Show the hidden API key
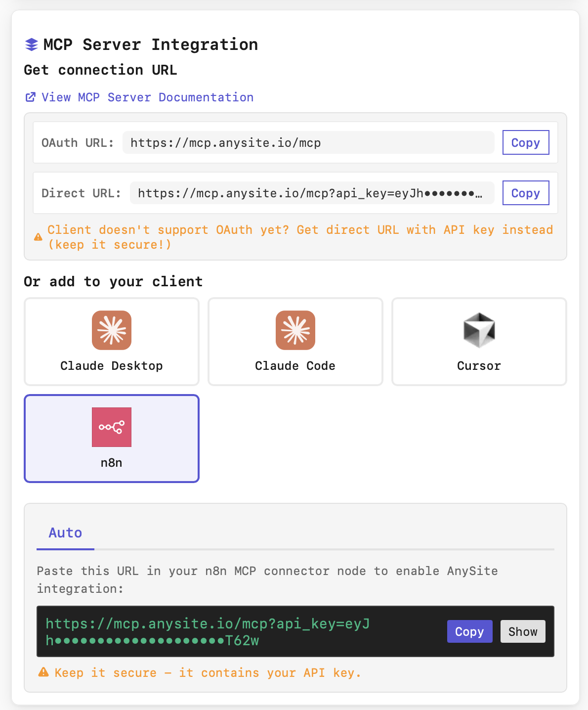Viewport: 588px width, 710px height. point(523,631)
